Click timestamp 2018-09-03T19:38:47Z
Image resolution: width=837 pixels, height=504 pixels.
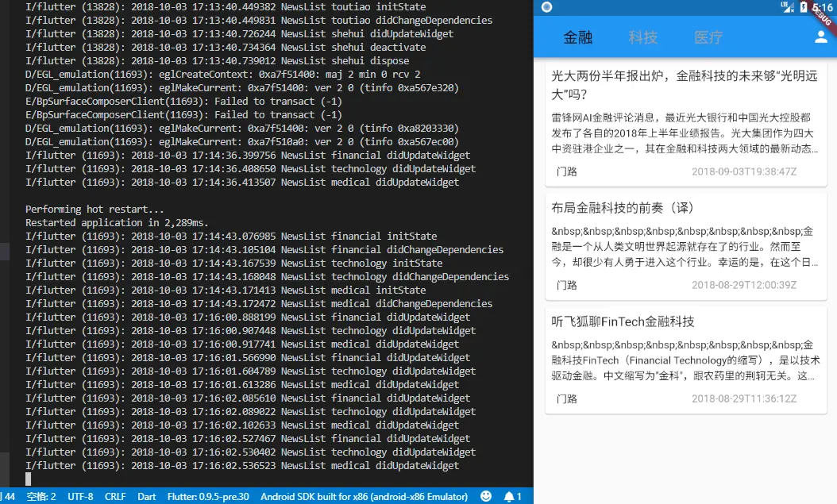point(744,171)
